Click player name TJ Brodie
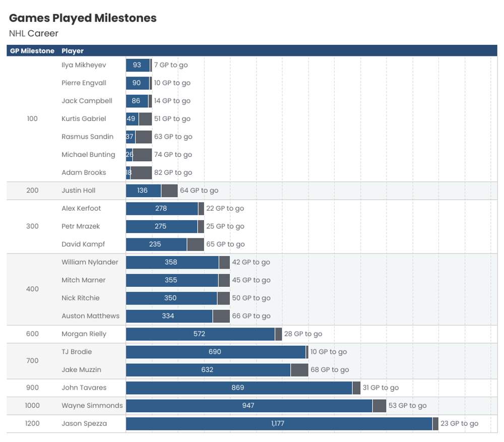504x442 pixels. (77, 352)
